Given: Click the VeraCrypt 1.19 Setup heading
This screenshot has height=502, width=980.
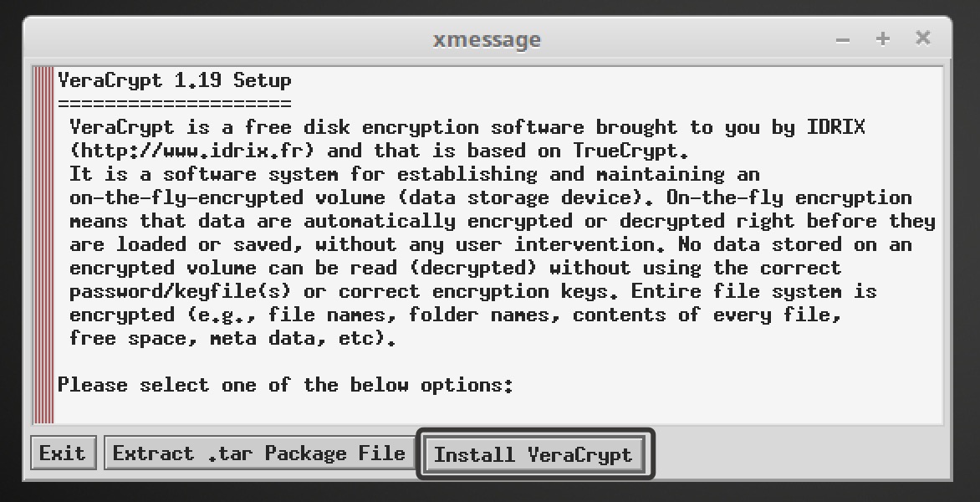Looking at the screenshot, I should tap(175, 81).
